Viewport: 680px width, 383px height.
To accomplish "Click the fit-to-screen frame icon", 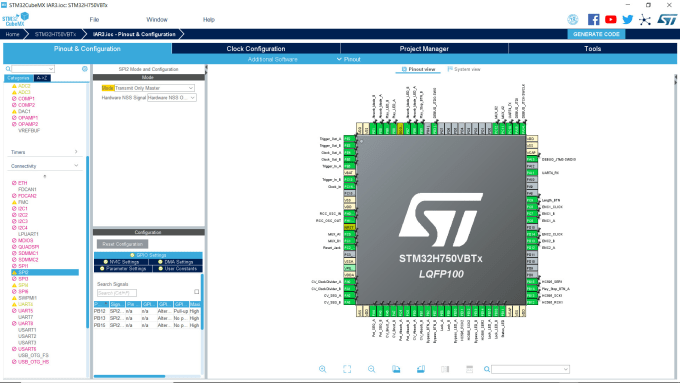I will (x=347, y=369).
